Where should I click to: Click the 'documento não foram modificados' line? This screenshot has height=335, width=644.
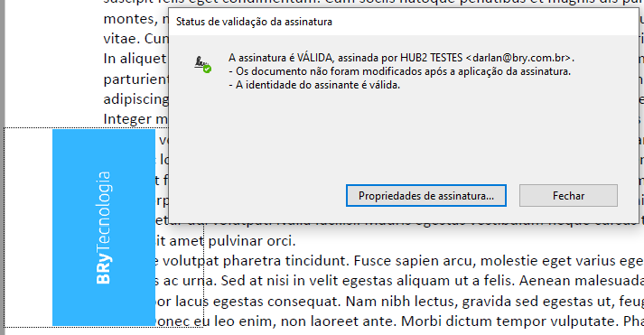point(400,71)
